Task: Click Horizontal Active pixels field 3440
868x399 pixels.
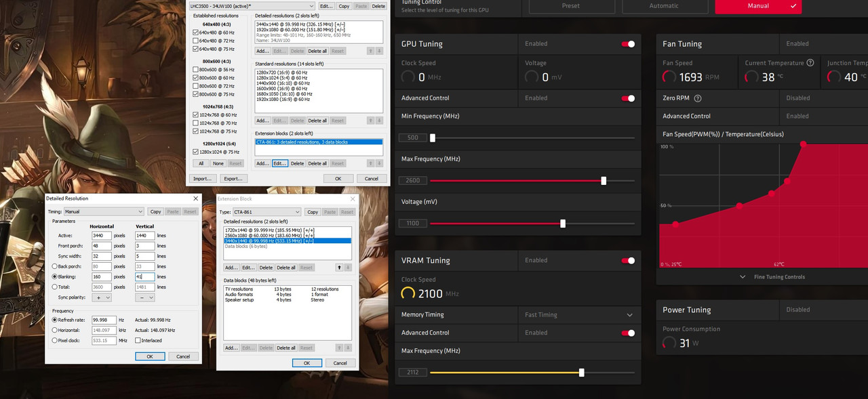Action: click(102, 235)
